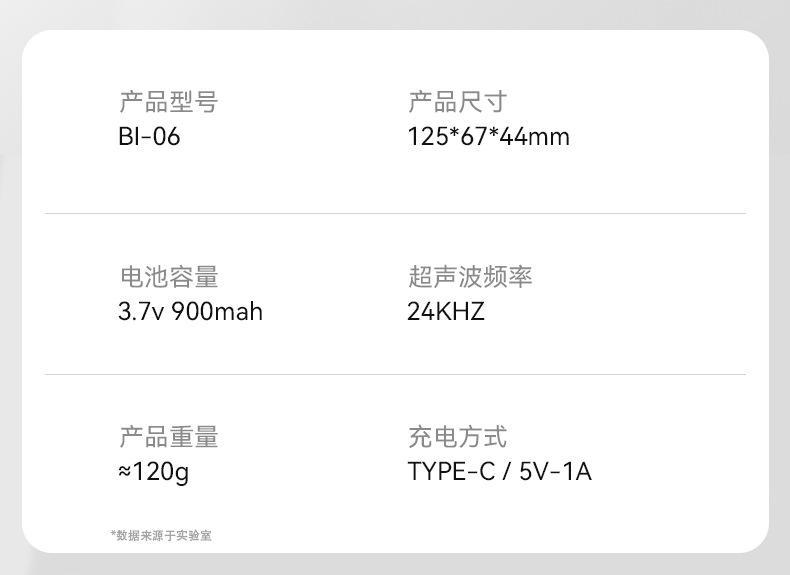Select the 125*67*44mm dimensions value

pyautogui.click(x=488, y=137)
